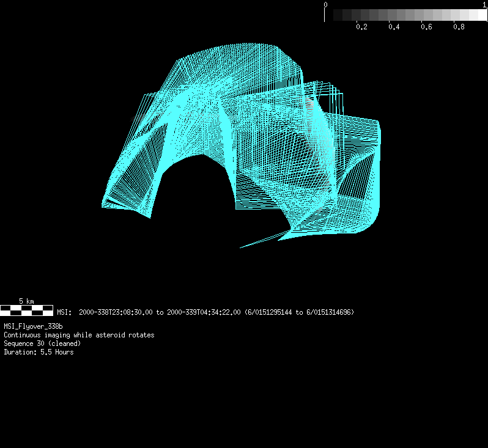The height and width of the screenshot is (448, 488).
Task: Click the 0 minimum marker above colorbar
Action: click(x=325, y=4)
